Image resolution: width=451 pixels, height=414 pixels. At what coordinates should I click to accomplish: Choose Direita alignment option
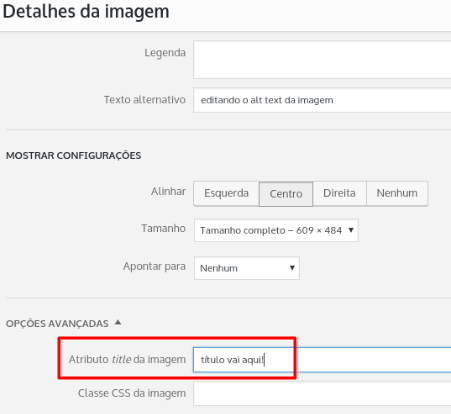339,193
